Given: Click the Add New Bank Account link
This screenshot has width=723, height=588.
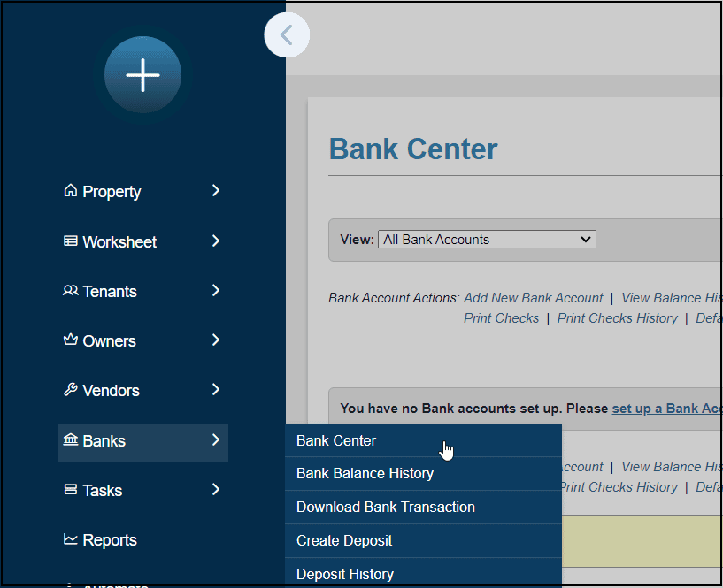Looking at the screenshot, I should (533, 298).
